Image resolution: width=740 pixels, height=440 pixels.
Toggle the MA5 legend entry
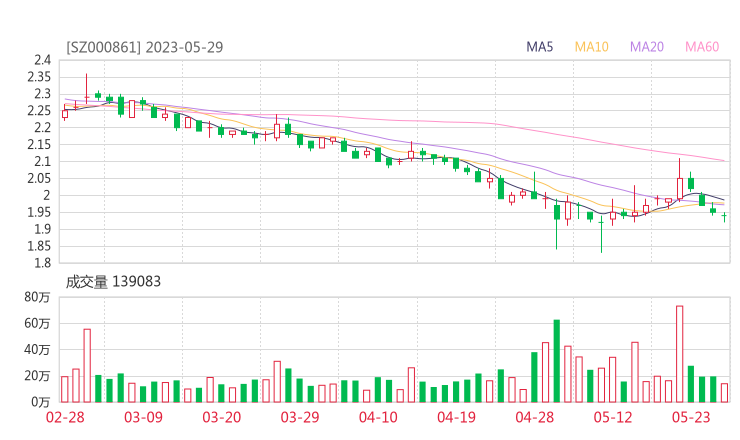(539, 47)
